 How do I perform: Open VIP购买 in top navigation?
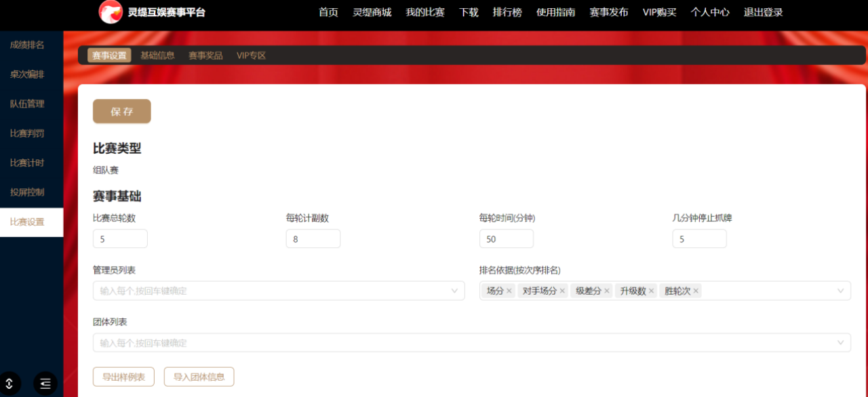point(660,12)
